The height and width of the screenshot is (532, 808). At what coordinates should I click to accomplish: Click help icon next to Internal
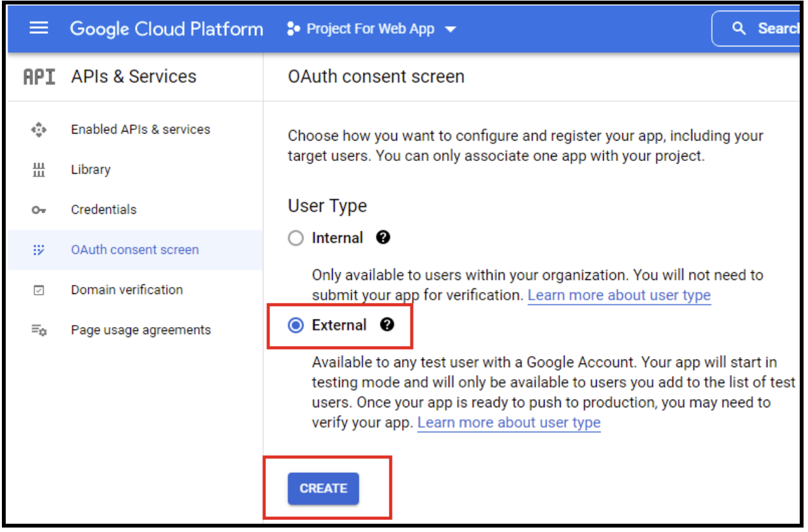(x=383, y=238)
